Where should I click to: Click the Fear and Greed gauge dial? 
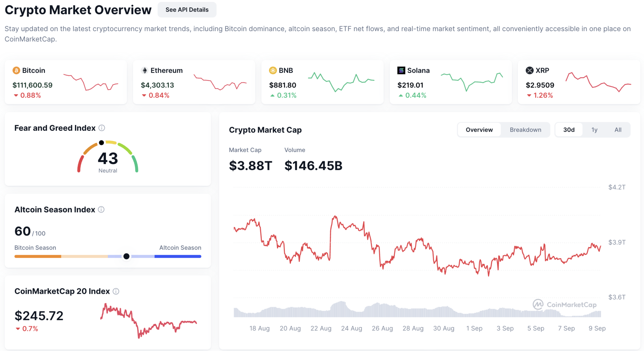(108, 156)
